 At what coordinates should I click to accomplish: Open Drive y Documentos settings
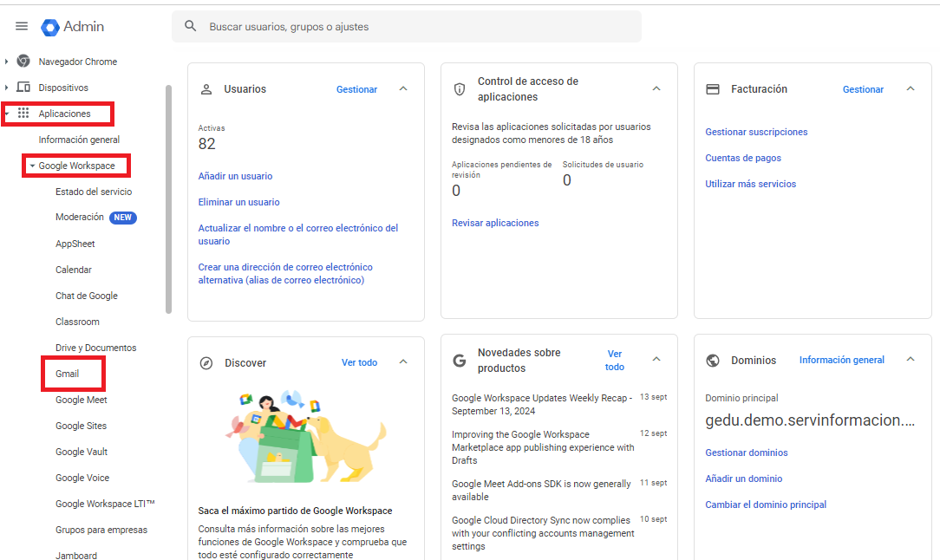point(96,348)
